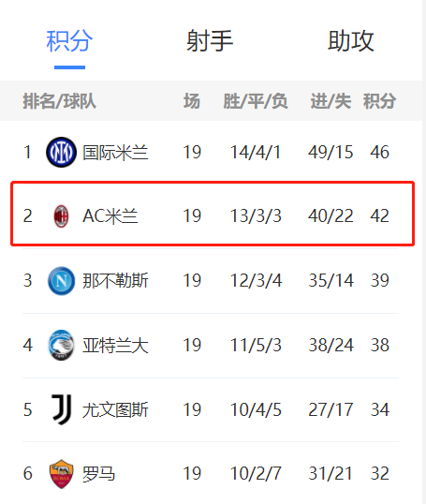Click the 排名/球队 column header
This screenshot has width=426, height=504.
pos(59,101)
